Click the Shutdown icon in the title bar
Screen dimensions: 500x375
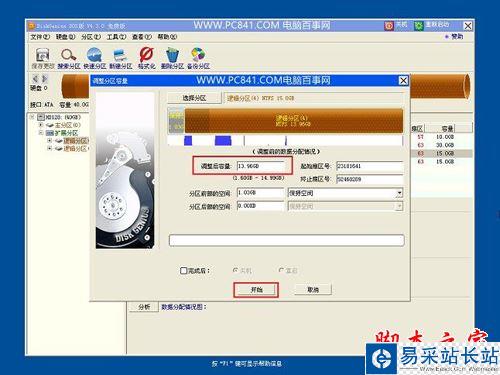pos(389,26)
